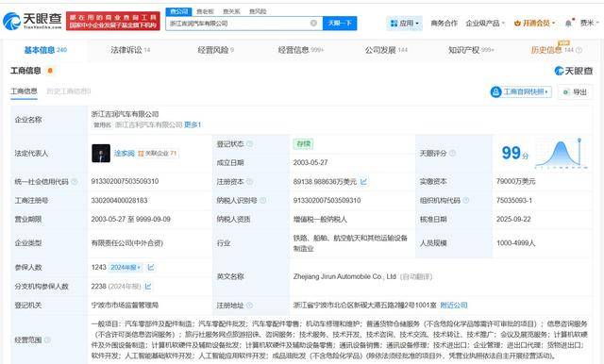Click the 关联企业 71 badge

tap(158, 153)
